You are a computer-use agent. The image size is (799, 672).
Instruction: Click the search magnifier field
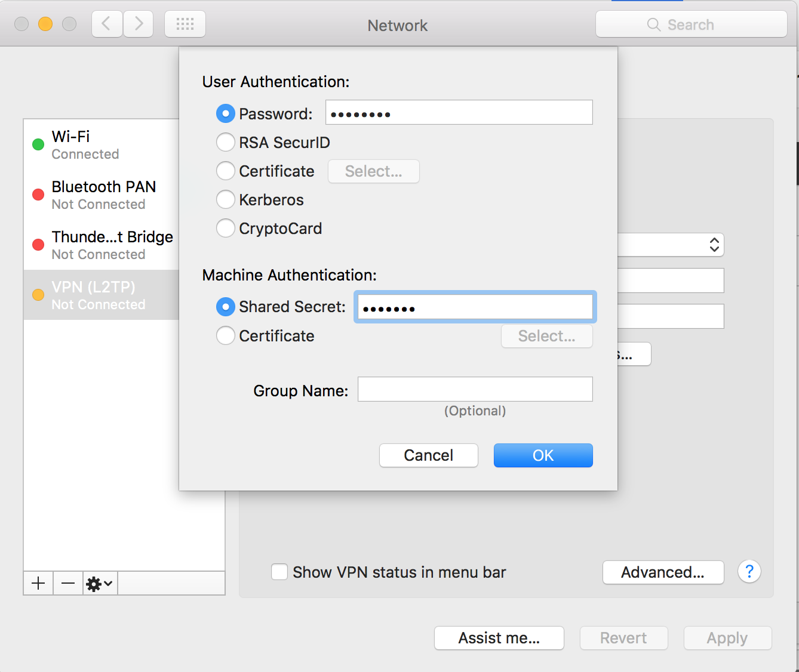691,24
